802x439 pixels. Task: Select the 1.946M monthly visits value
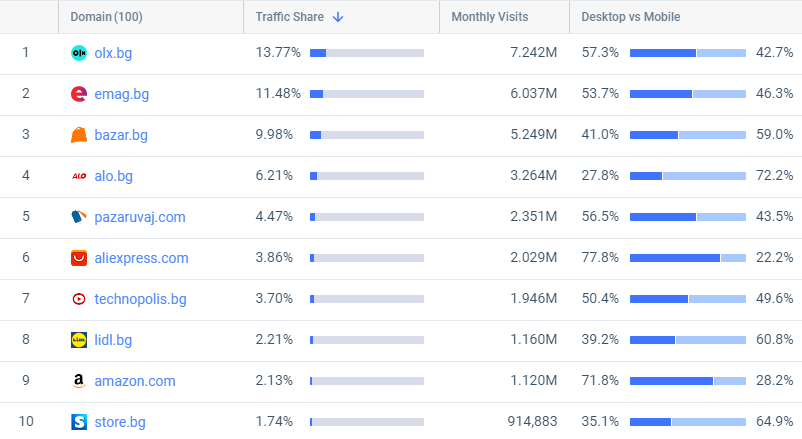click(x=533, y=298)
